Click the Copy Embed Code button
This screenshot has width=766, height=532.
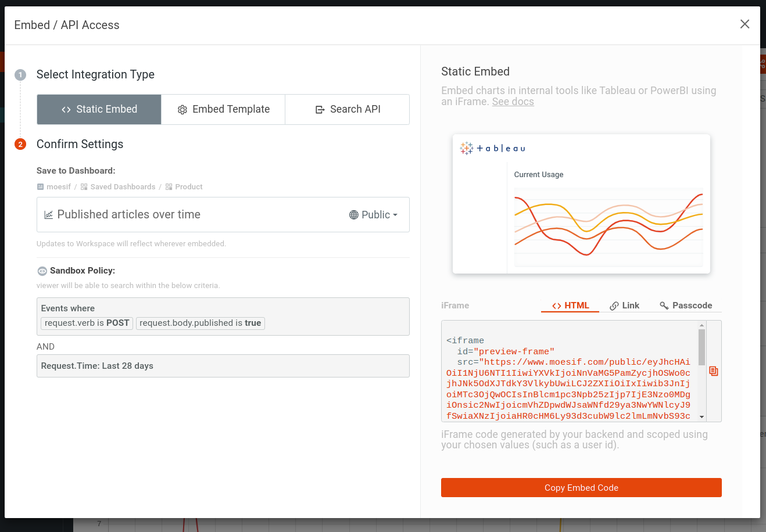click(x=581, y=487)
